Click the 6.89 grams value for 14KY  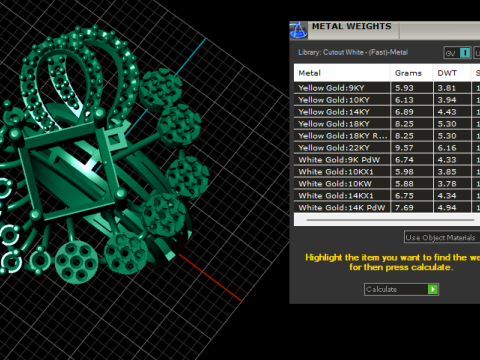click(x=404, y=112)
